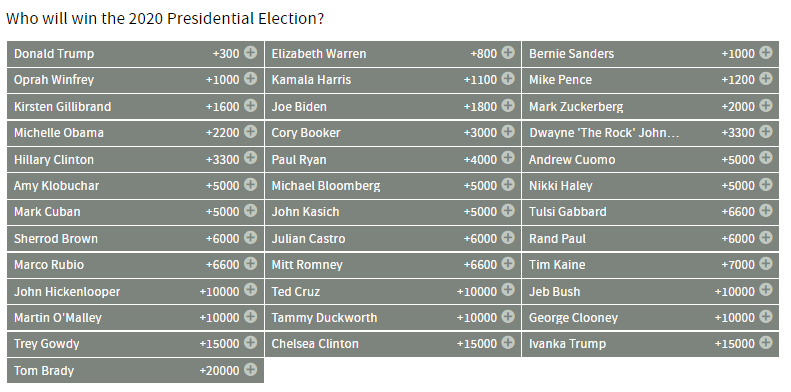Viewport: 791px width, 392px height.
Task: Add Tulsi Gabbard +6600 with plus icon
Action: point(766,211)
